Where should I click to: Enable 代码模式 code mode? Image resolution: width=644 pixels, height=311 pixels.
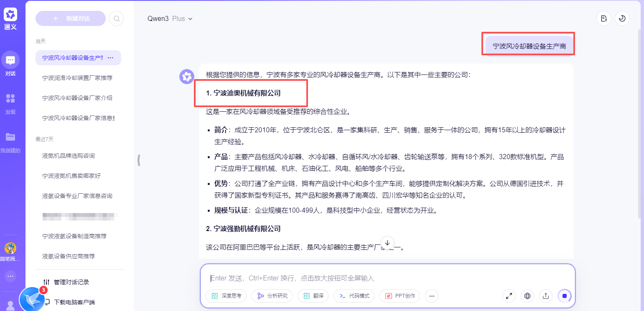coord(354,296)
